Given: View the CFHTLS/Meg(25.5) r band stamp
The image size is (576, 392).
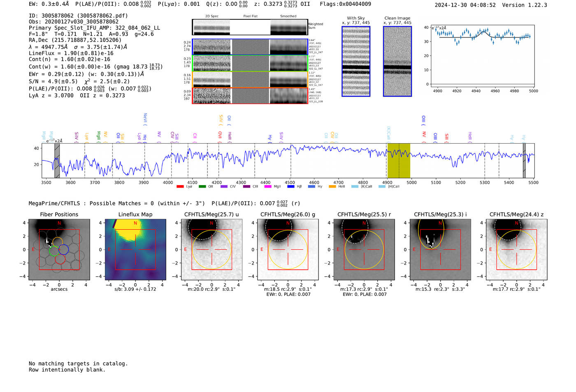Looking at the screenshot, I should click(364, 249).
